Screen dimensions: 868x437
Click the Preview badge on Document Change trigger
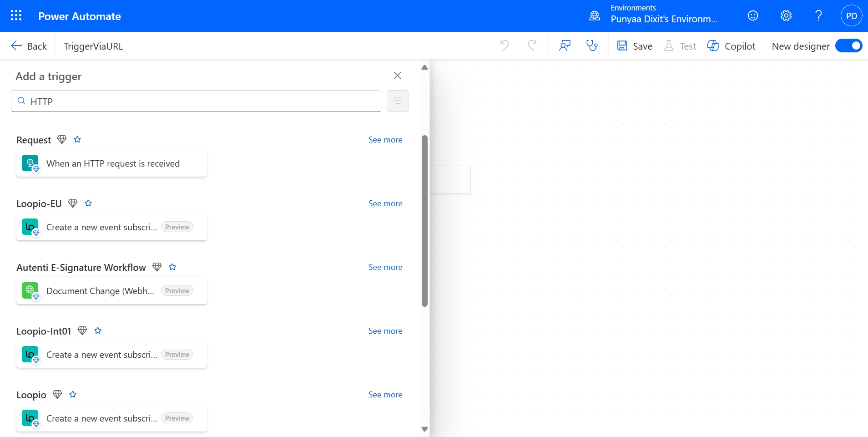click(x=177, y=290)
